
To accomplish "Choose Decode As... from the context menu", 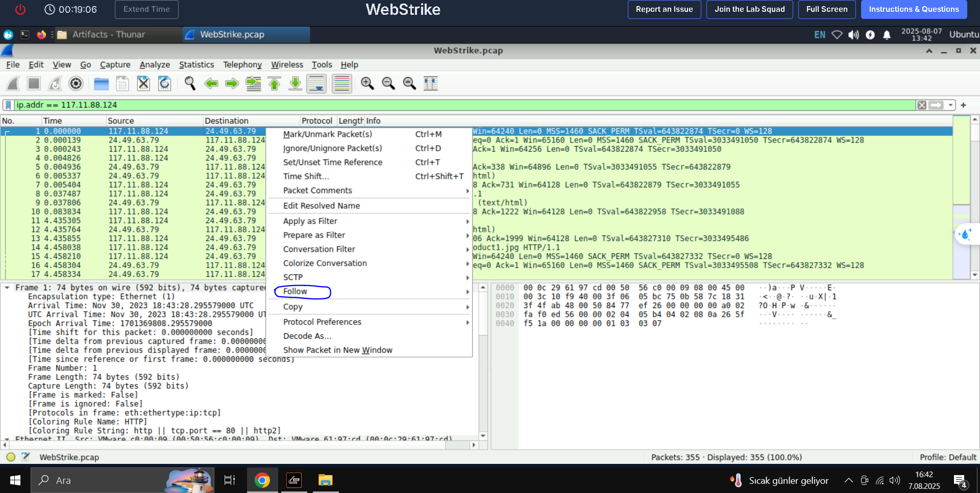I will (370, 336).
